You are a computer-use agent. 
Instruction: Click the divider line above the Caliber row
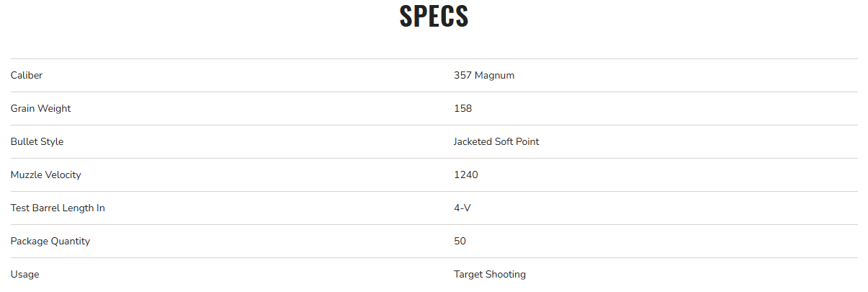[434, 58]
